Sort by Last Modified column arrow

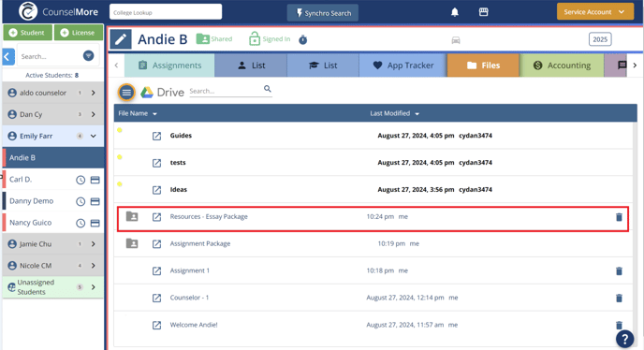tap(417, 114)
